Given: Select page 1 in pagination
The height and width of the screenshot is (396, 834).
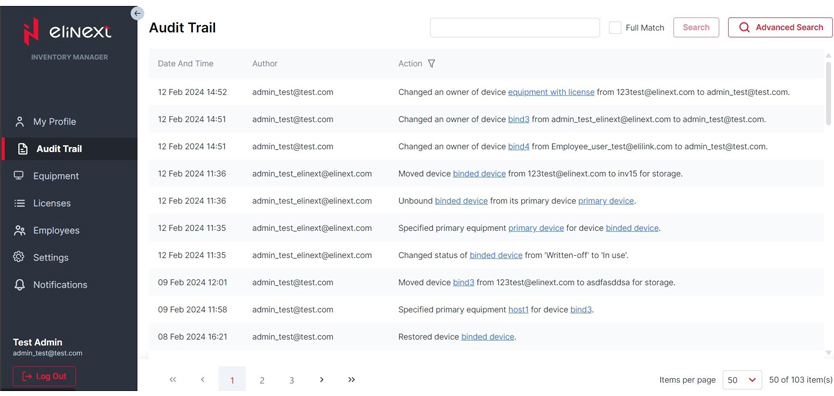Looking at the screenshot, I should pos(232,380).
